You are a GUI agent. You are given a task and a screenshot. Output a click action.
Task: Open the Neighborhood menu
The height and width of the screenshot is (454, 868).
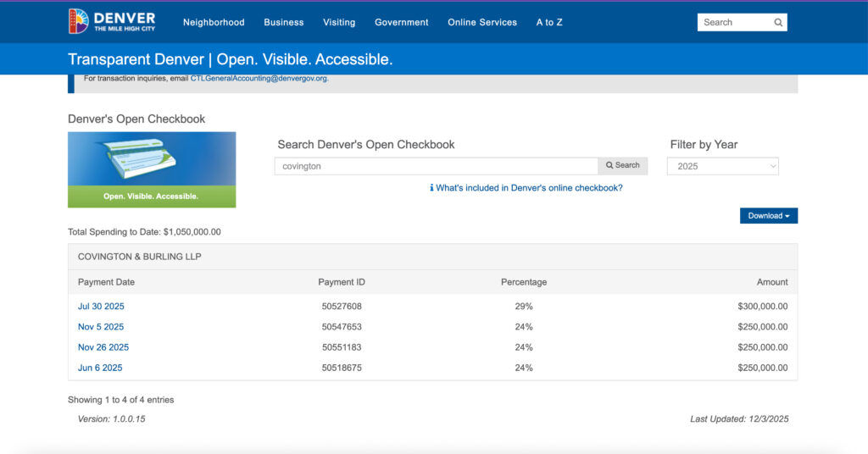(x=214, y=23)
